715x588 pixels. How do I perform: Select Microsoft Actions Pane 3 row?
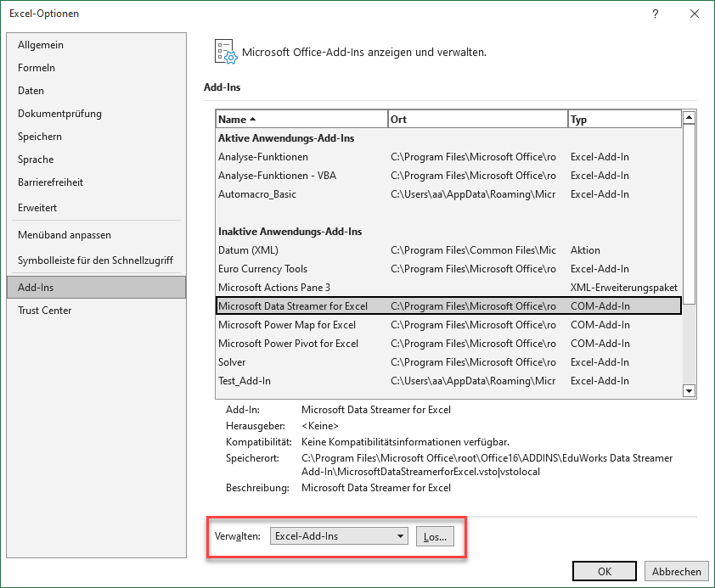click(448, 288)
